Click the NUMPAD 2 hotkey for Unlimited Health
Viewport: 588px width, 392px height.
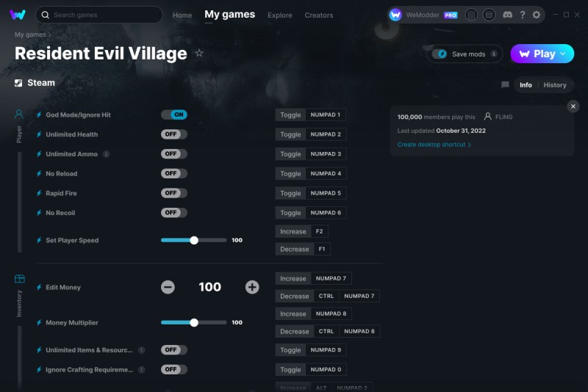(x=326, y=134)
